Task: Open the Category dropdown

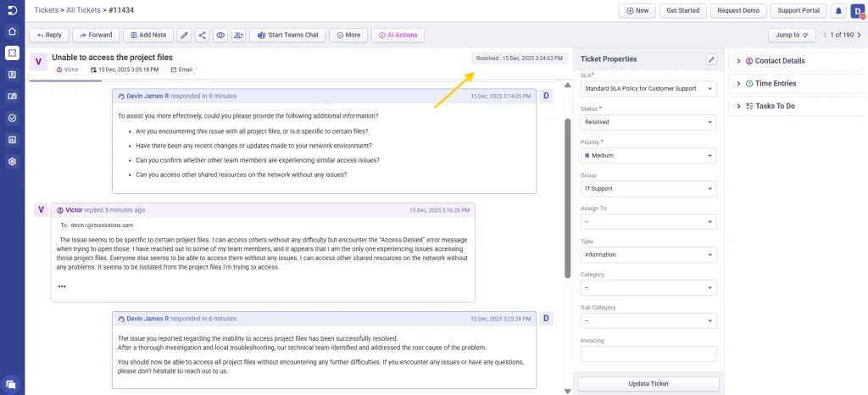Action: [648, 287]
